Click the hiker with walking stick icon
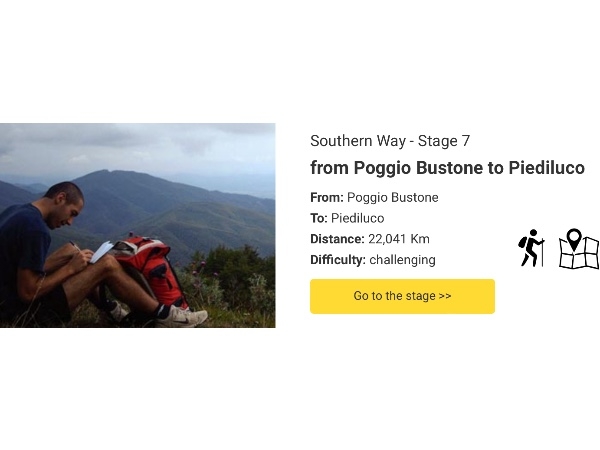Image resolution: width=600 pixels, height=450 pixels. click(531, 248)
